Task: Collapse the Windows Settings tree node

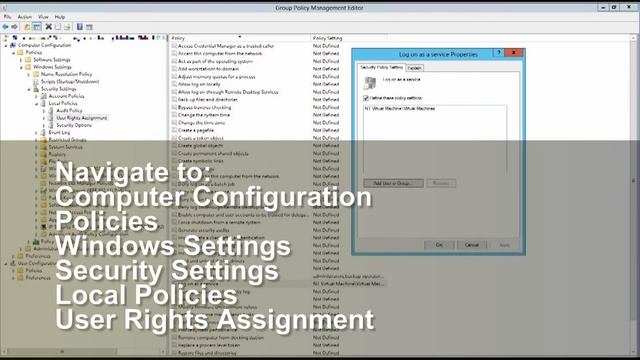Action: [22, 67]
